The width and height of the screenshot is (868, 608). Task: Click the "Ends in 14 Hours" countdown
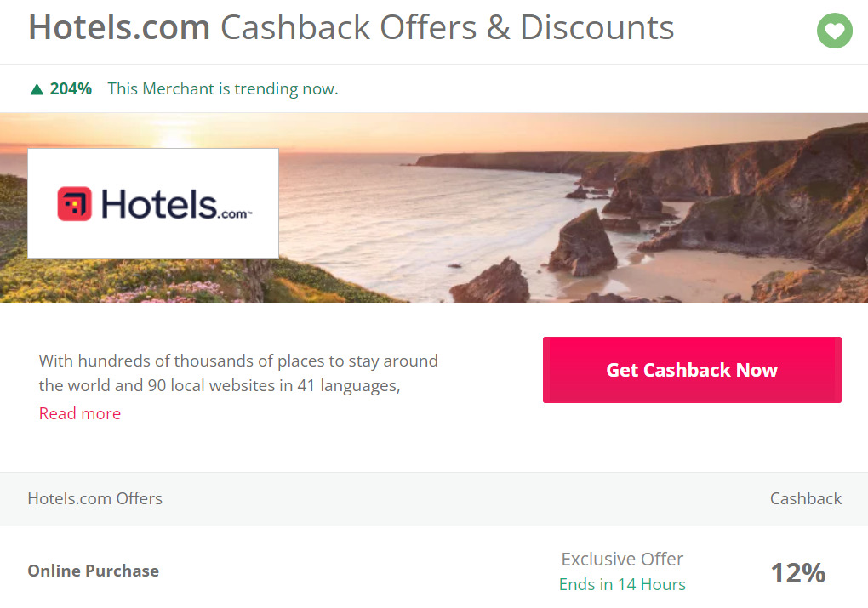click(622, 584)
